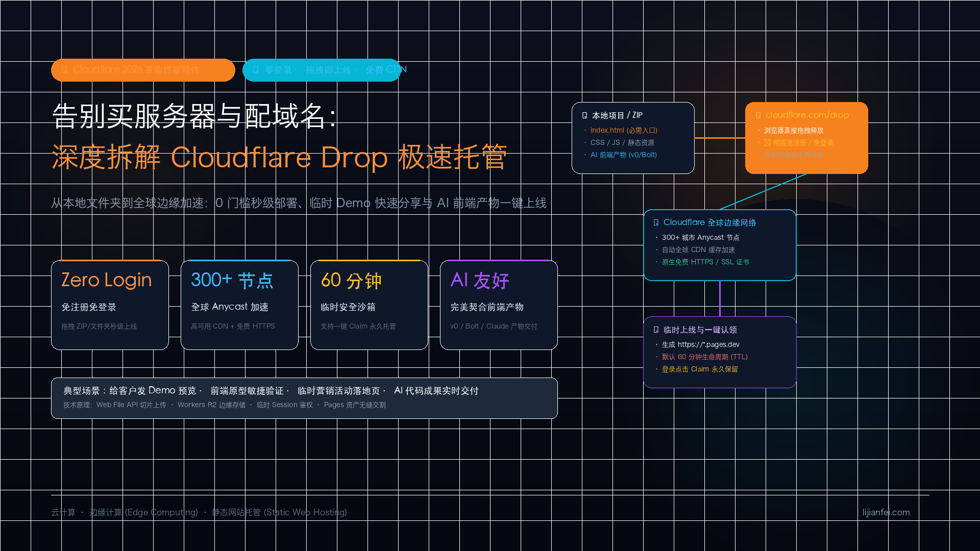The height and width of the screenshot is (551, 980).
Task: Click the text 全球 Anycast 加速
Action: click(x=230, y=307)
